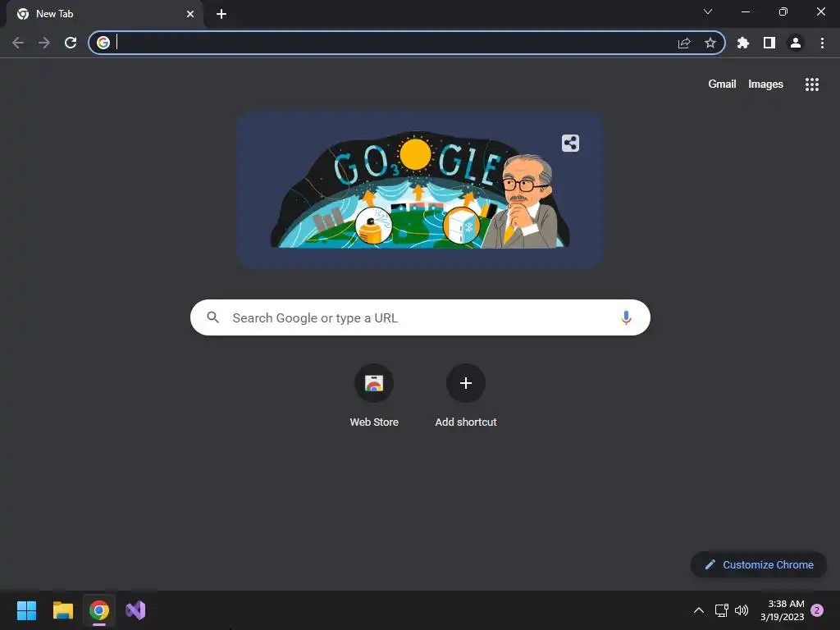Focus the Search Google or type a URL box
The image size is (840, 630).
pyautogui.click(x=421, y=317)
